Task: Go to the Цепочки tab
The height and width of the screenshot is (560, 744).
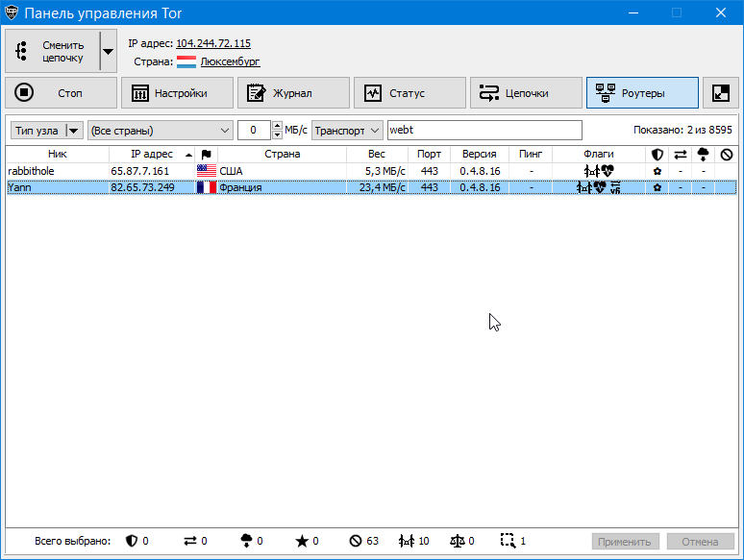Action: click(526, 93)
